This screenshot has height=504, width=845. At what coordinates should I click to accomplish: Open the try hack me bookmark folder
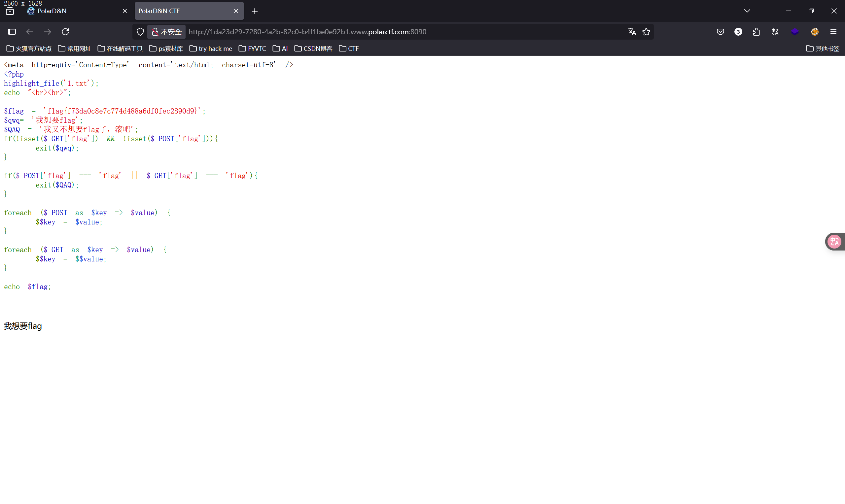pyautogui.click(x=211, y=49)
